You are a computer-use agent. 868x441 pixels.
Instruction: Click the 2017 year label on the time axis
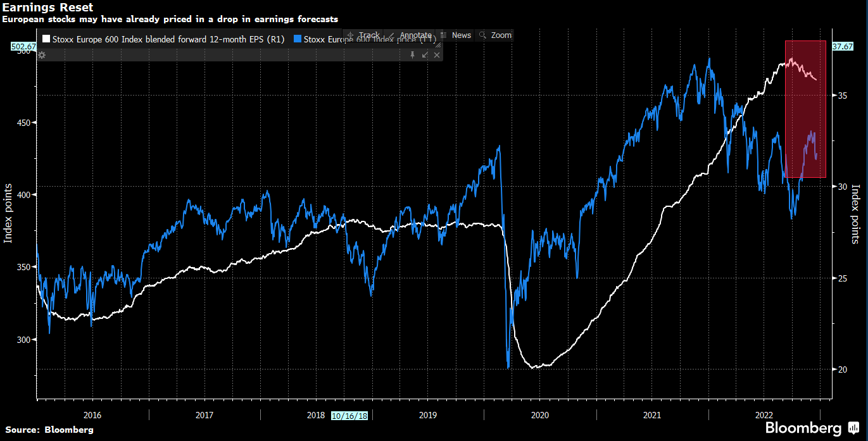pyautogui.click(x=204, y=415)
